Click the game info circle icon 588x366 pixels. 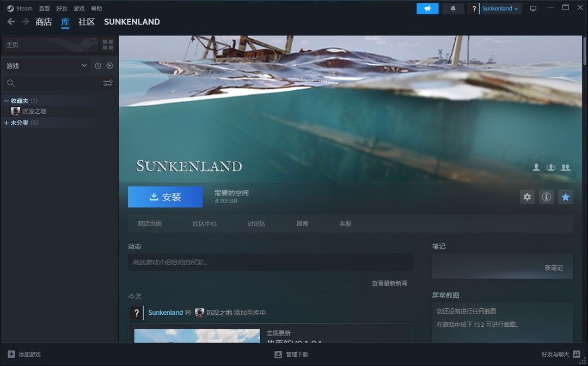(x=546, y=197)
